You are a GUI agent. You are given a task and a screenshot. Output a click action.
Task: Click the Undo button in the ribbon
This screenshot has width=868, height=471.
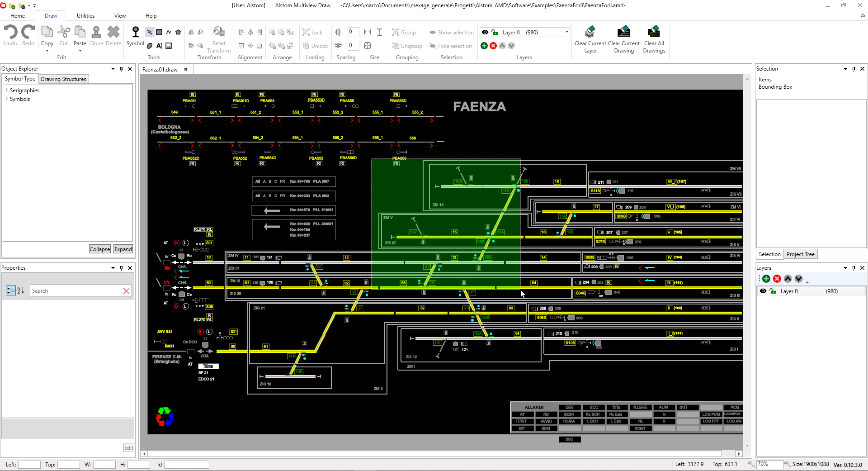10,36
